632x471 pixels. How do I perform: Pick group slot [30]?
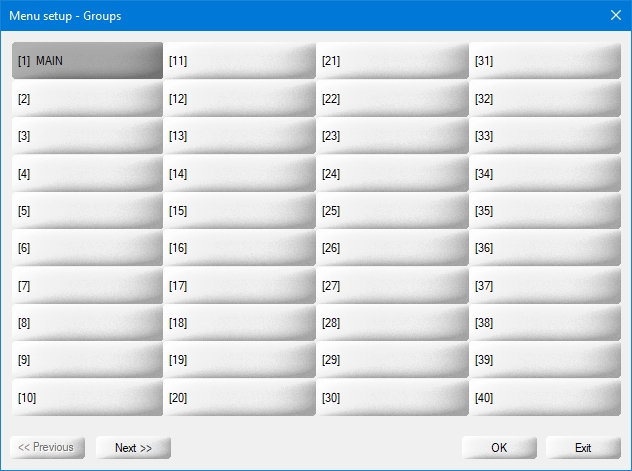tap(392, 398)
